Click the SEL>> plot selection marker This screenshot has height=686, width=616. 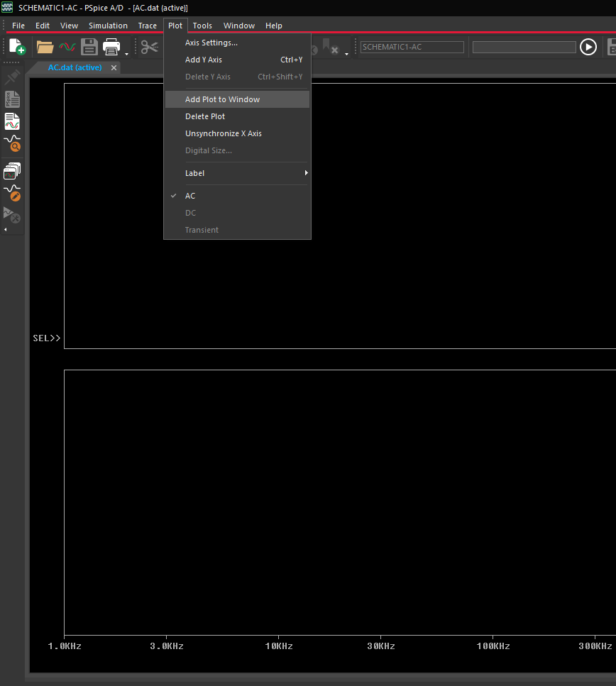pyautogui.click(x=46, y=338)
